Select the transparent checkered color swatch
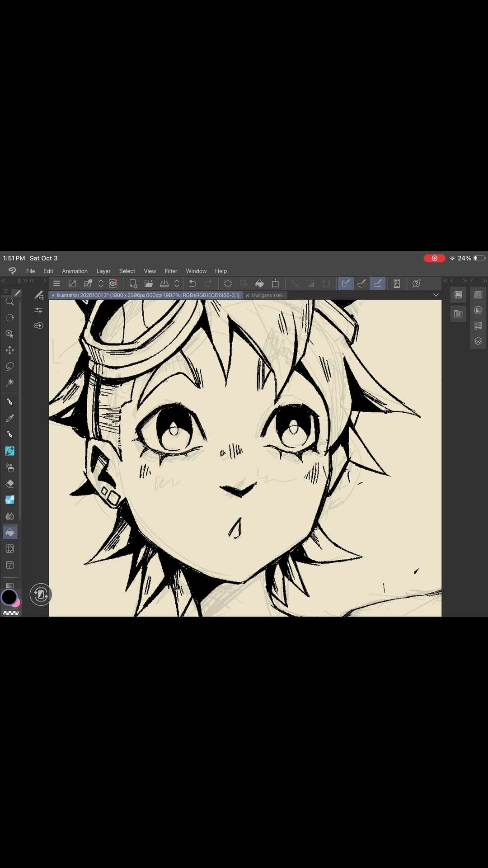Viewport: 488px width, 868px height. coord(11,613)
